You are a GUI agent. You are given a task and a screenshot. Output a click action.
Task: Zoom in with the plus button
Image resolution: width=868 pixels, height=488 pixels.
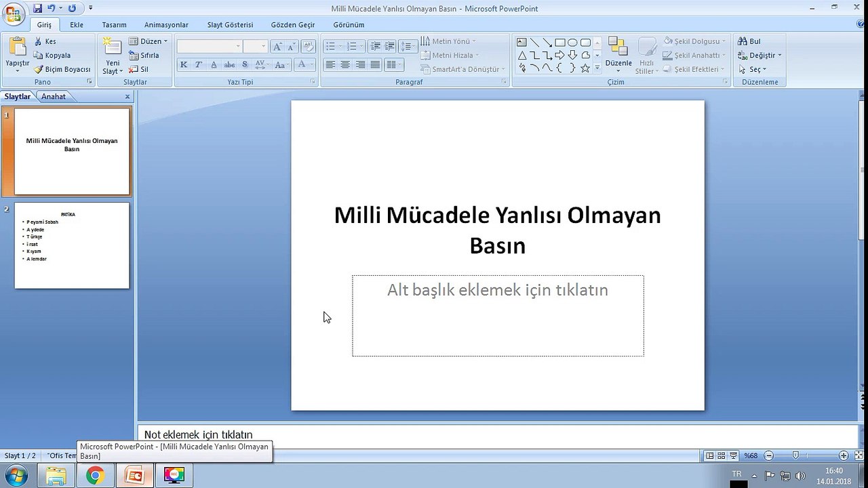(x=844, y=456)
